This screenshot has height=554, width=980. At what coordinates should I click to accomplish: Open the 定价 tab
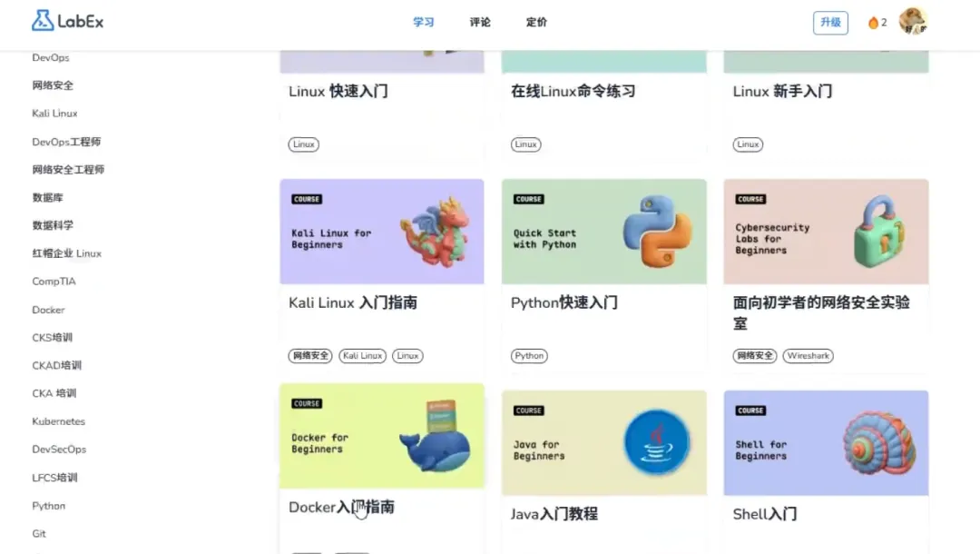coord(536,22)
